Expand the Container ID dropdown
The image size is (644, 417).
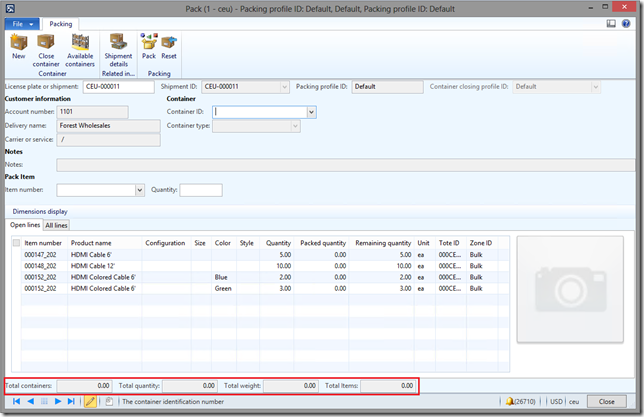point(311,112)
